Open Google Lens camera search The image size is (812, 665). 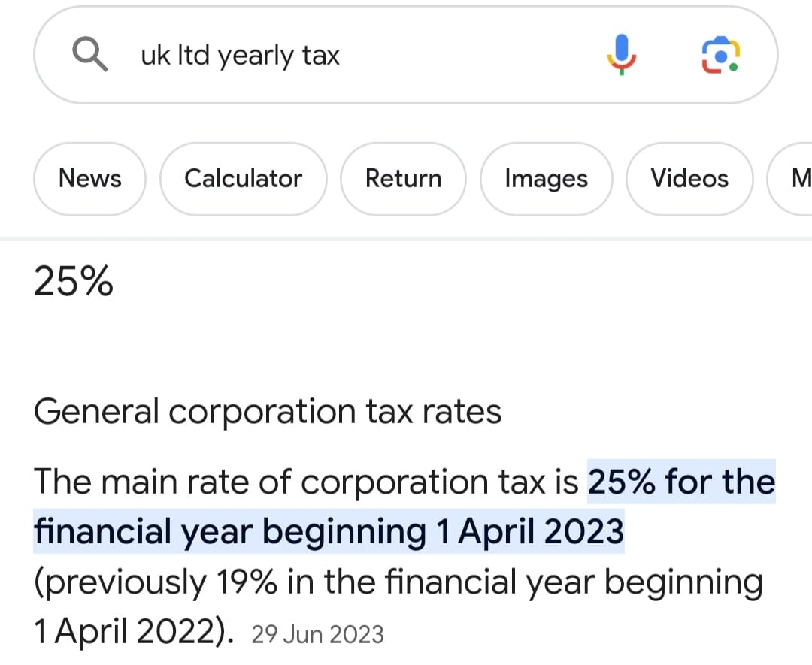click(720, 55)
